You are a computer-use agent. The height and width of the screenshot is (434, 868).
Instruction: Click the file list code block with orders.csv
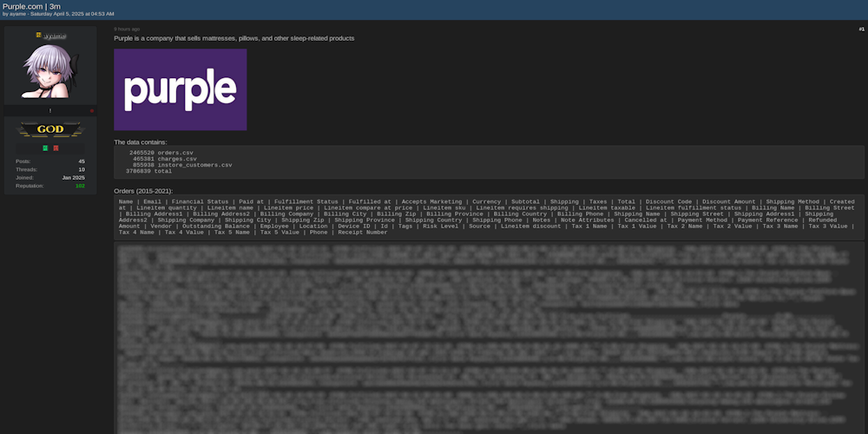489,161
